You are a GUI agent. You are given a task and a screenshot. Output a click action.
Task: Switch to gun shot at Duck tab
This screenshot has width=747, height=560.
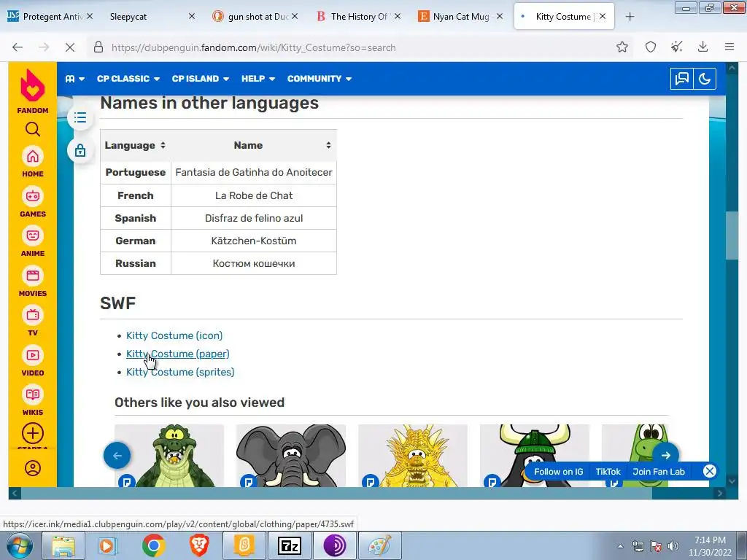(255, 17)
